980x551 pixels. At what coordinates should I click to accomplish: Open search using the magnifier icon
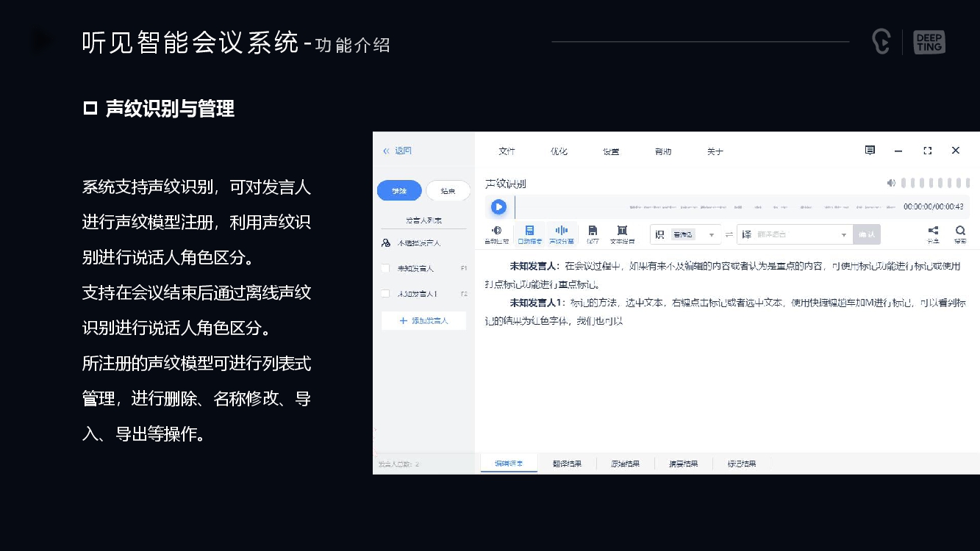(960, 231)
